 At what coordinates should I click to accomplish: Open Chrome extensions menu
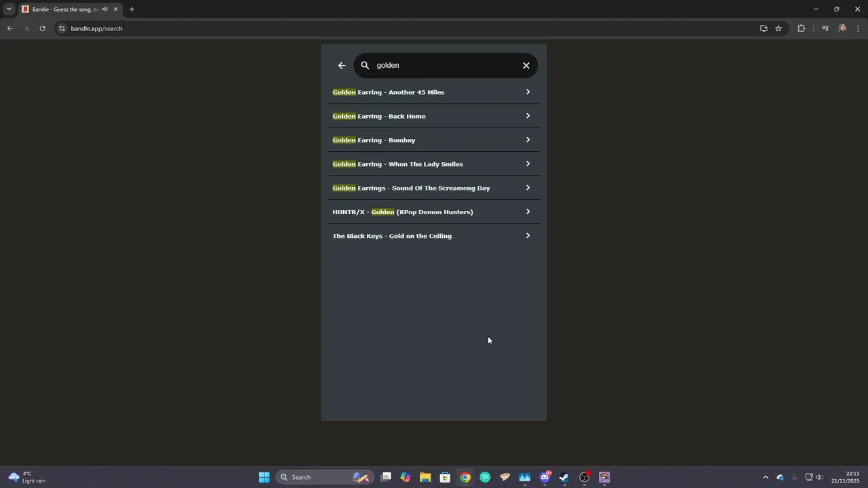pos(801,28)
